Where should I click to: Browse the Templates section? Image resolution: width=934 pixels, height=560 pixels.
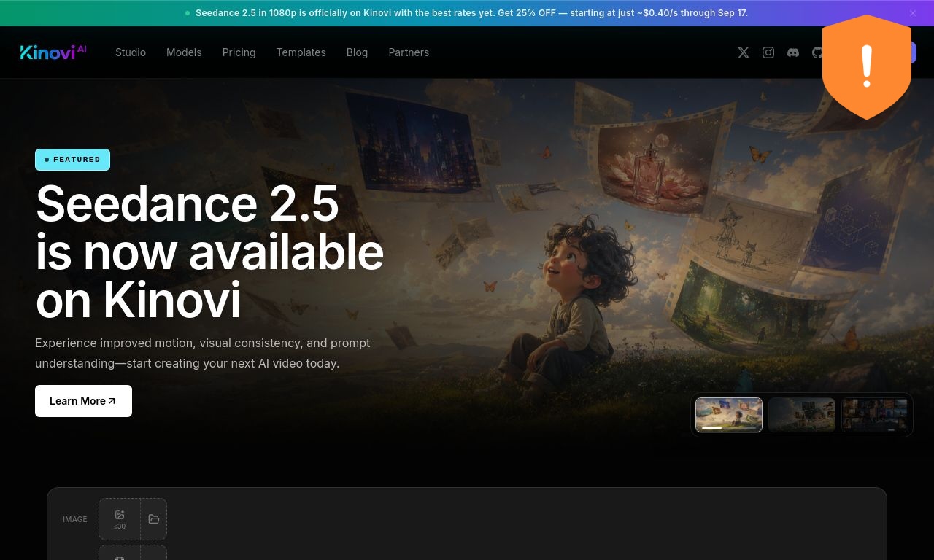pyautogui.click(x=301, y=52)
